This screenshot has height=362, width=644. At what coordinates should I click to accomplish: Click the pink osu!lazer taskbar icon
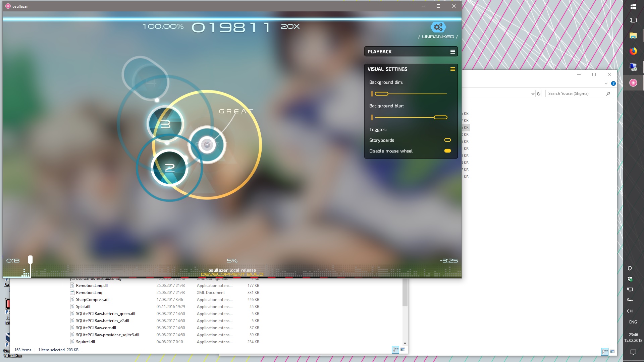(x=633, y=82)
